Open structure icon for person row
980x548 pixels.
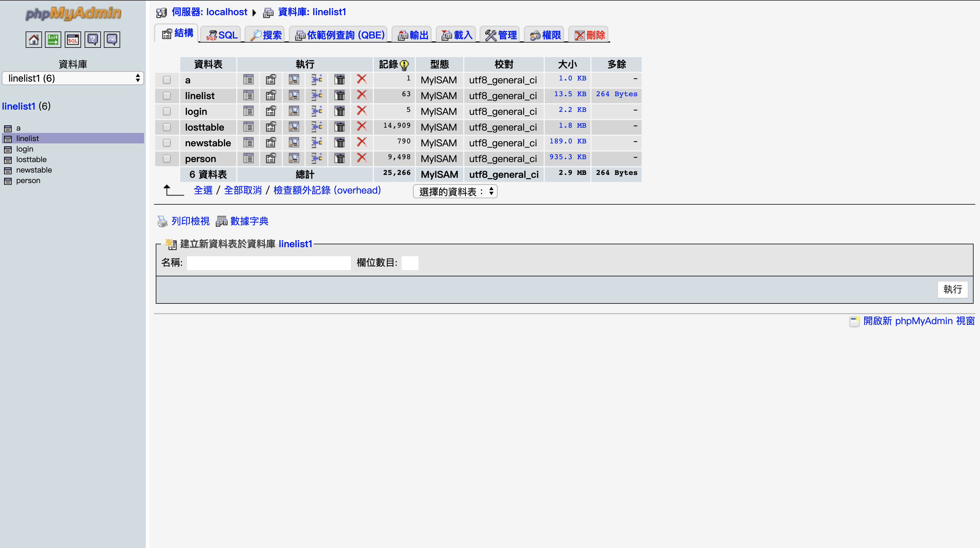click(x=271, y=158)
